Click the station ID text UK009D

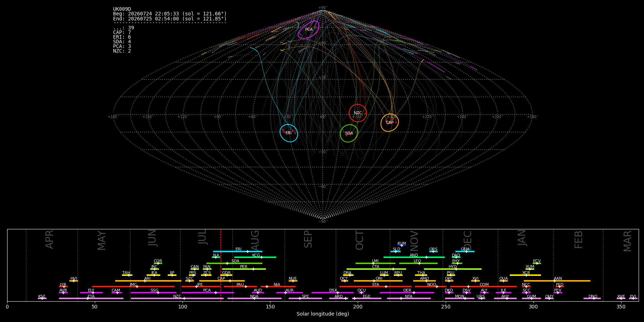tap(122, 9)
